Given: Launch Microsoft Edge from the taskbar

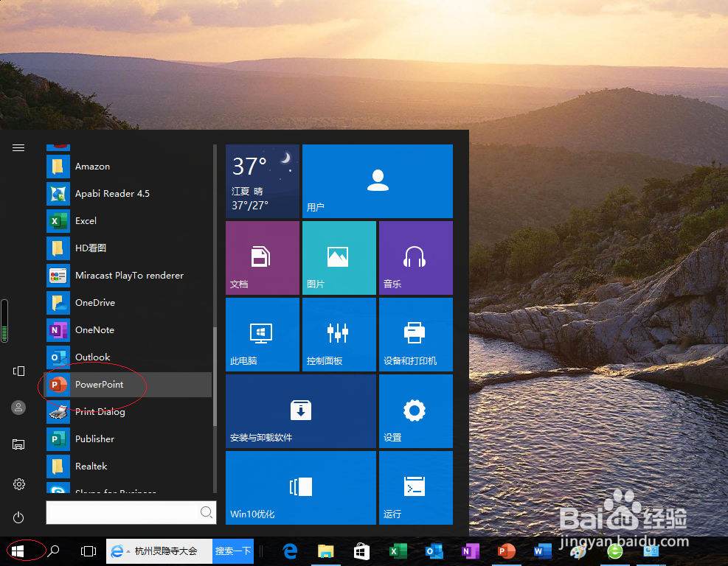Looking at the screenshot, I should [x=290, y=551].
